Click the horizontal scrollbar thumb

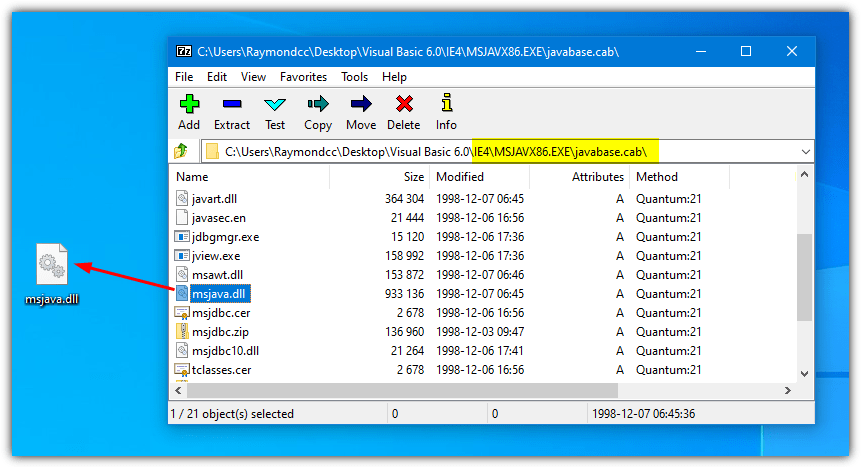[402, 390]
